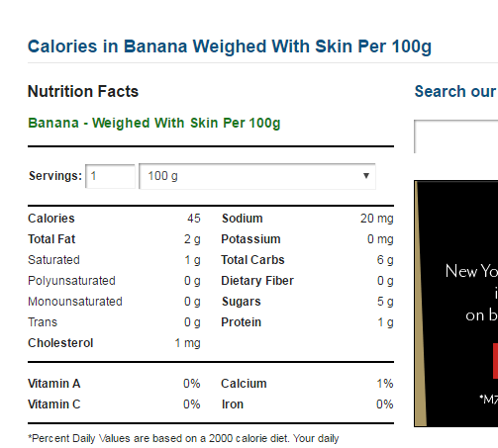This screenshot has height=448, width=498.
Task: Click the Servings quantity input field
Action: 110,176
